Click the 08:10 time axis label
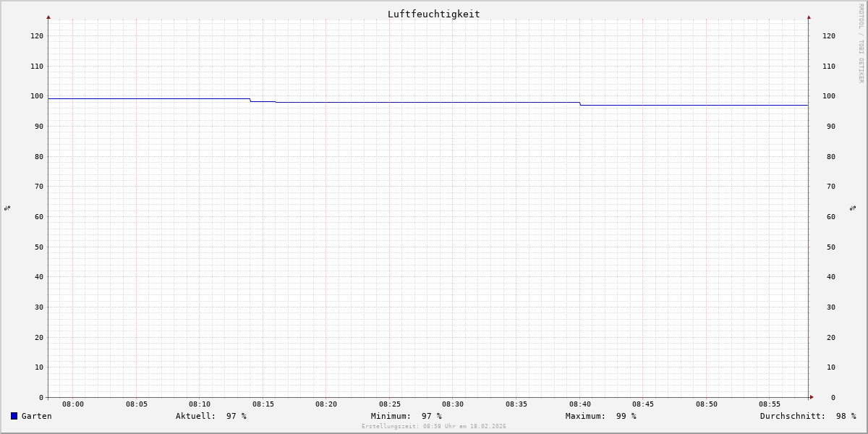Image resolution: width=868 pixels, height=434 pixels. coord(200,404)
